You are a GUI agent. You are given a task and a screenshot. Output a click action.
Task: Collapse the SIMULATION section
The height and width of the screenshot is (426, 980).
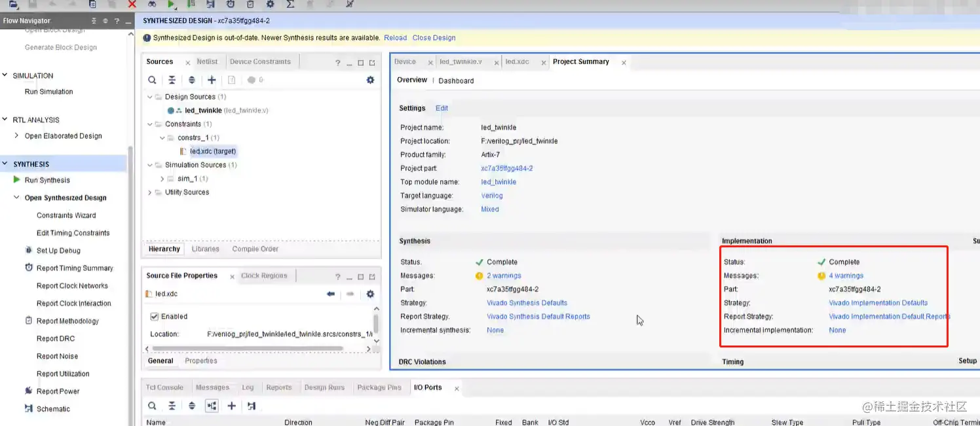tap(5, 75)
